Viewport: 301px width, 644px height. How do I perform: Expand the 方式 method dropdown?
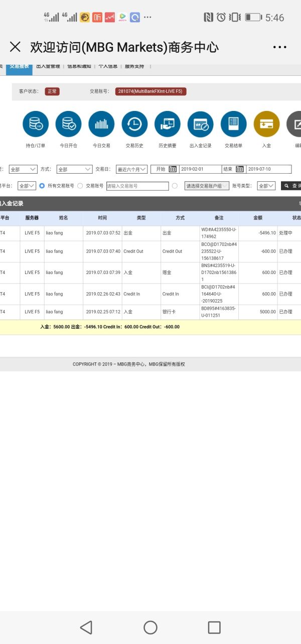[x=74, y=169]
